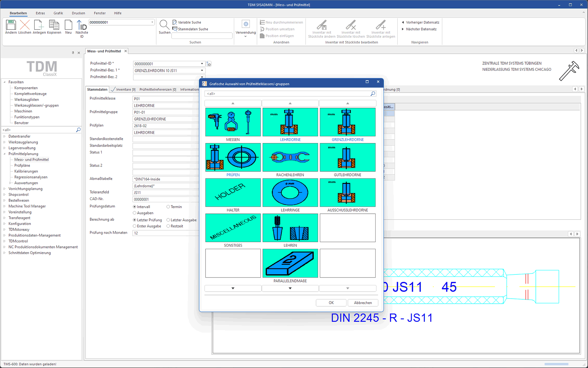
Task: Open Kalibrierungen in the tree
Action: click(26, 171)
